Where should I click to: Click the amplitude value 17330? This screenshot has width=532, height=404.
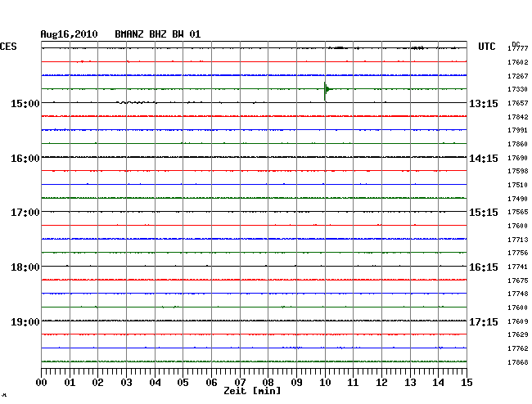(x=518, y=89)
